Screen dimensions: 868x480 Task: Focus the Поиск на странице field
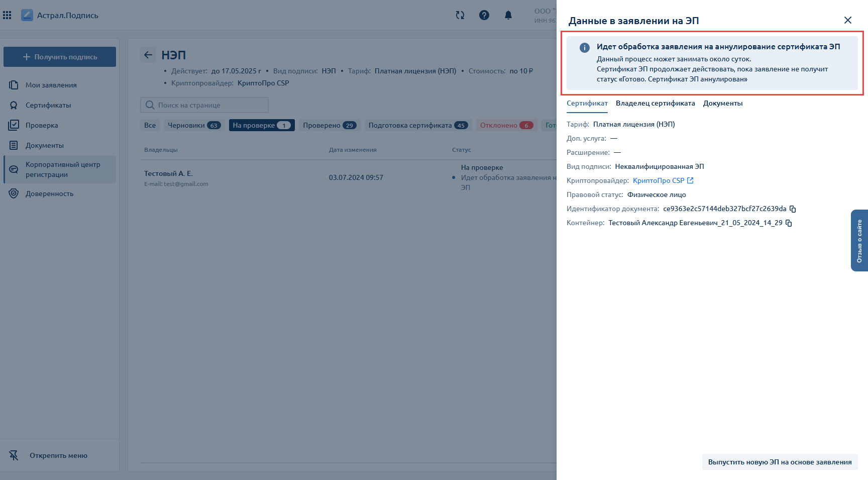pos(204,105)
